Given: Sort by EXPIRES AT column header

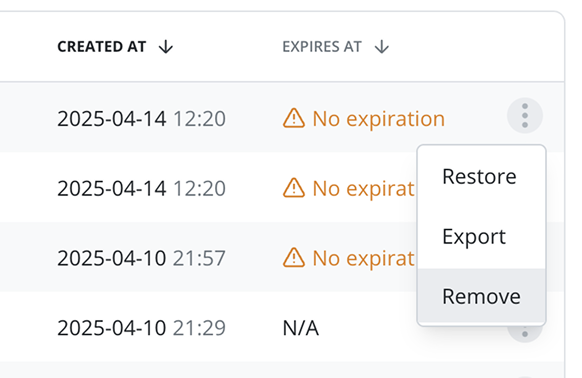Looking at the screenshot, I should [322, 47].
